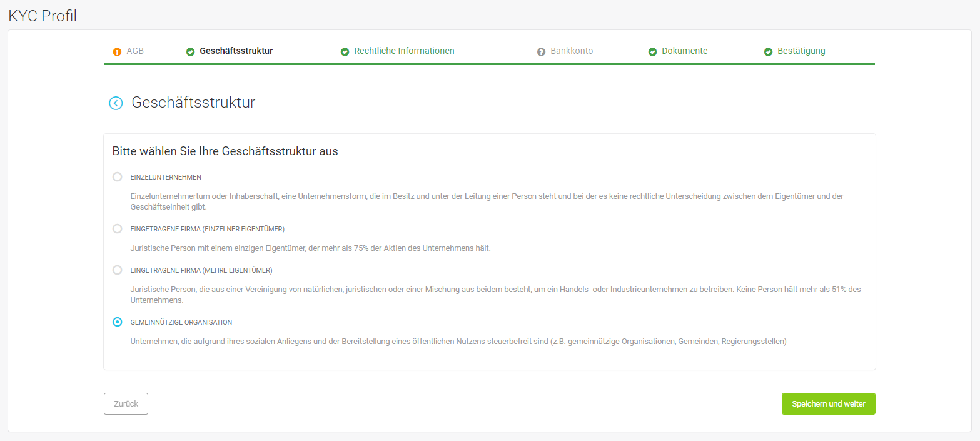Choose EINGETRAGENE FIRMA (EINZELNER EIGENTÜMER) option
Viewport: 980px width, 441px height.
(x=117, y=228)
